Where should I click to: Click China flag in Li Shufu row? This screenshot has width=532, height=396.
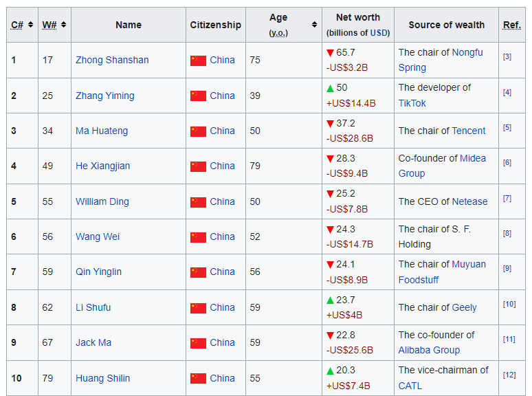[x=198, y=308]
